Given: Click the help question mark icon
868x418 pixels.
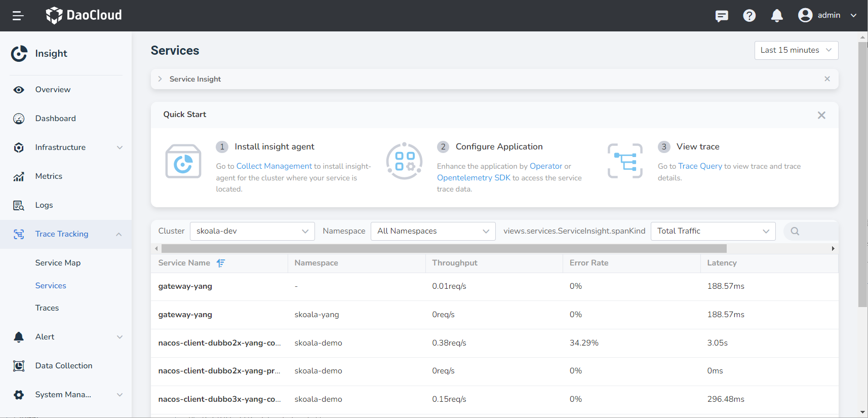Looking at the screenshot, I should [749, 16].
